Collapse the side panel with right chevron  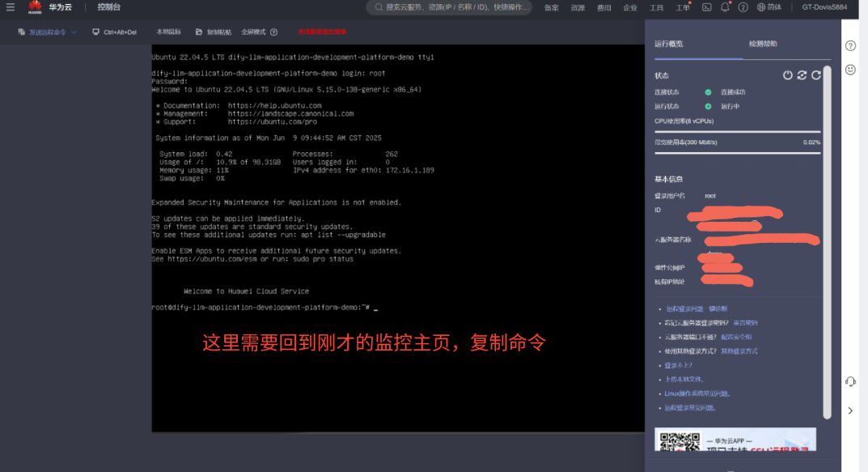point(850,411)
